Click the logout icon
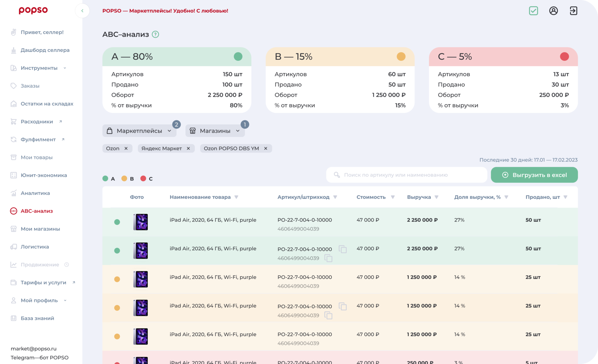Viewport: 598px width, 364px height. 573,11
